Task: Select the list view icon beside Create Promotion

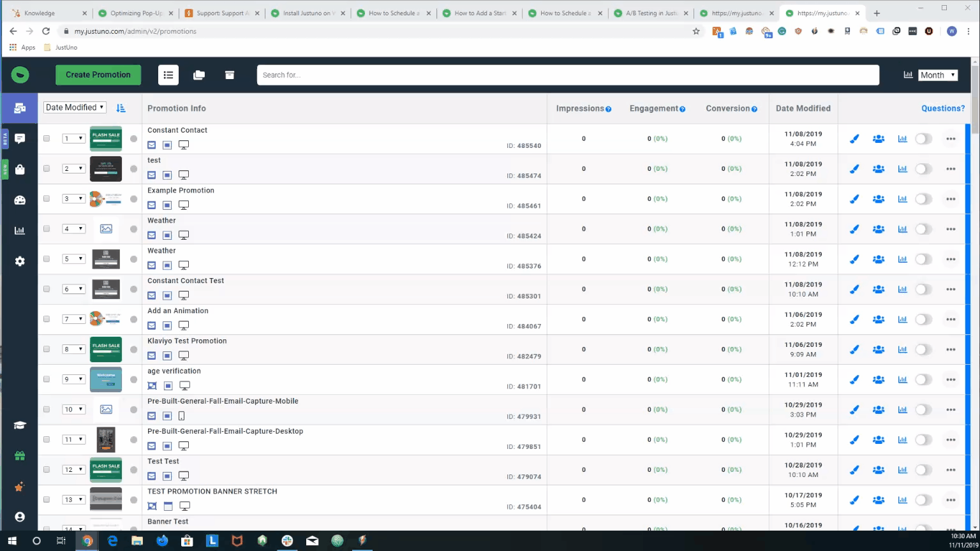Action: pyautogui.click(x=168, y=75)
